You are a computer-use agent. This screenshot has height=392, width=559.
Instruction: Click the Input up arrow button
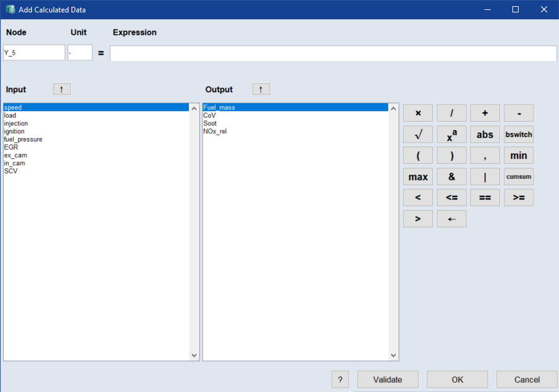tap(61, 89)
